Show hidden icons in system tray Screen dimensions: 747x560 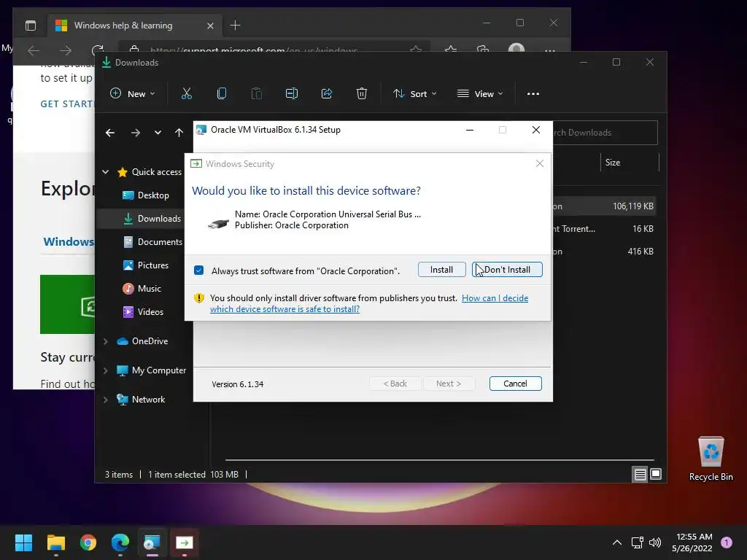(x=617, y=542)
